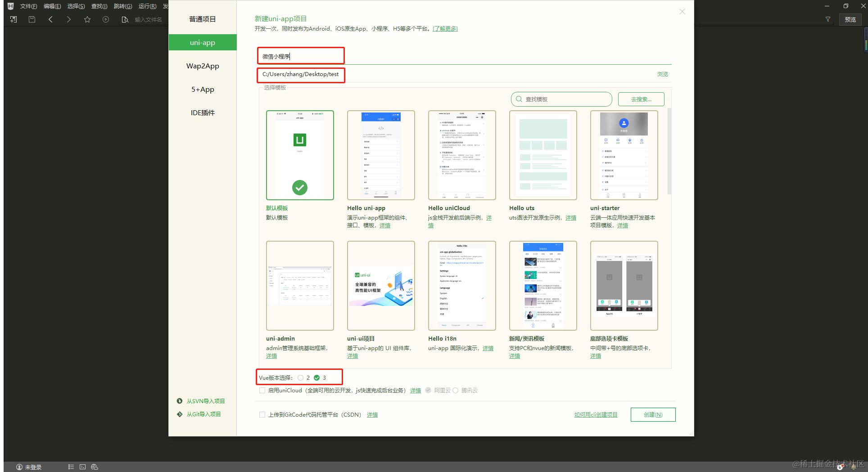The width and height of the screenshot is (868, 472).
Task: Choose the 腾讯云 radio option
Action: pyautogui.click(x=455, y=390)
